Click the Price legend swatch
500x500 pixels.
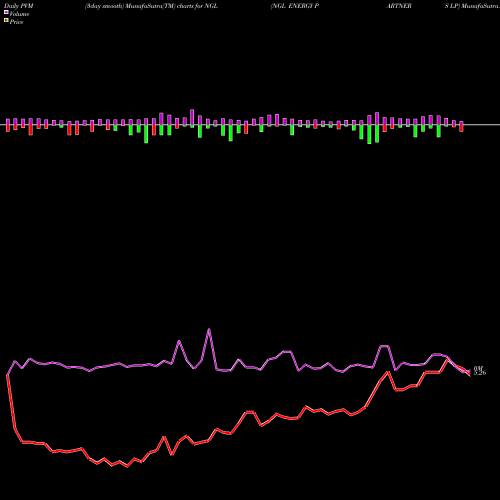pos(6,21)
